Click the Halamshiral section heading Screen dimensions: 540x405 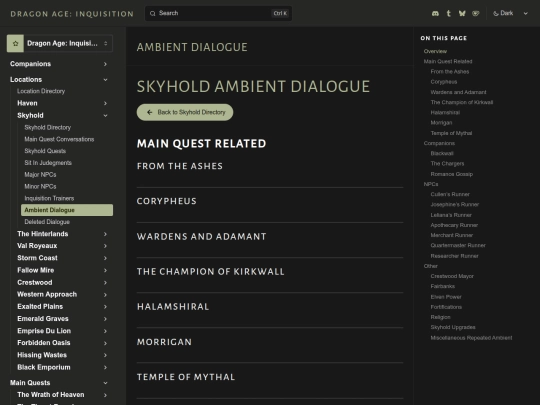click(173, 307)
